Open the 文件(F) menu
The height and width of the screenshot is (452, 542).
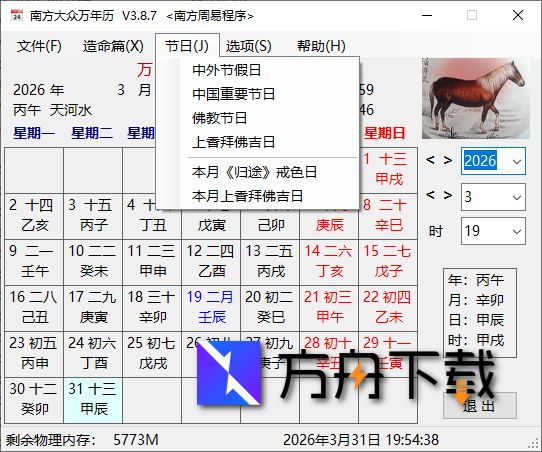tap(39, 46)
